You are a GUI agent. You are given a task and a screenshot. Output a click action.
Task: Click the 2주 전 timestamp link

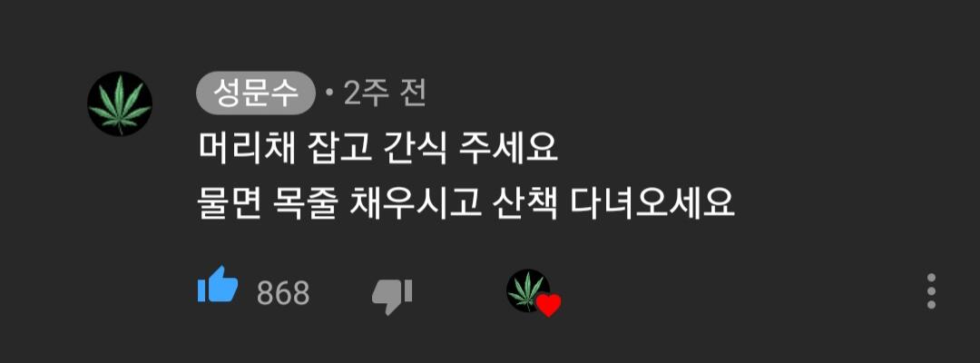[x=385, y=94]
